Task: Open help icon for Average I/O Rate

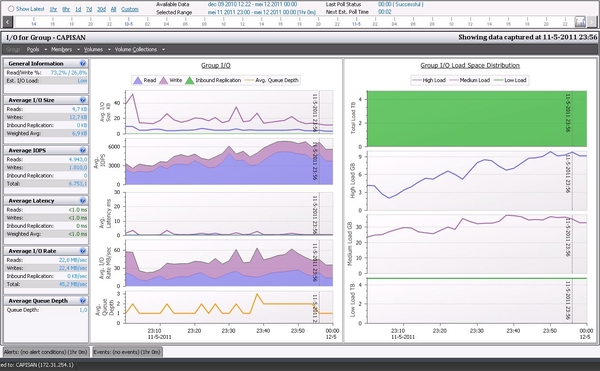Action: coord(83,251)
